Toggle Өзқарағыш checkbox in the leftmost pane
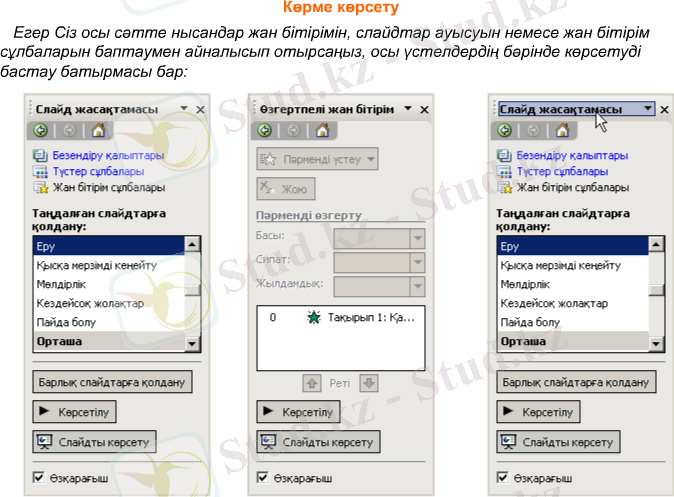Viewport: 674px width, 497px height. (x=39, y=478)
